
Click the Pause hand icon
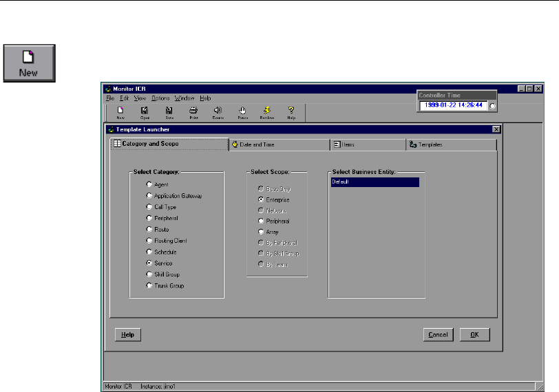242,113
